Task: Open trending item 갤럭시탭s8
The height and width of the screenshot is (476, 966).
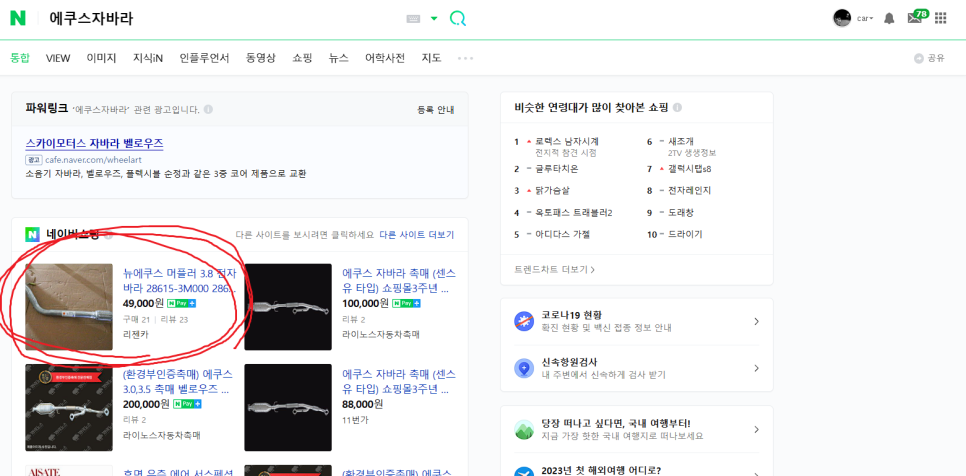Action: pyautogui.click(x=690, y=168)
